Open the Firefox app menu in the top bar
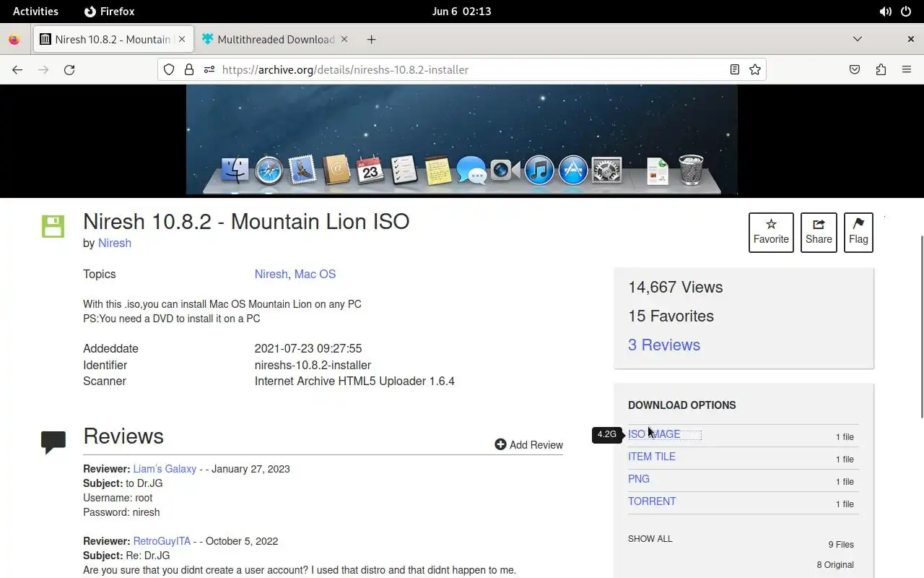 (110, 12)
